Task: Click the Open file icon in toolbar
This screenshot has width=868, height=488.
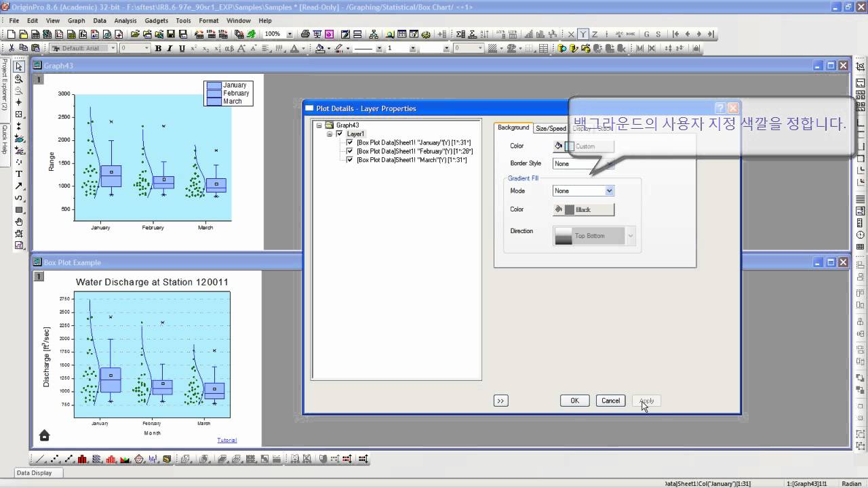Action: pyautogui.click(x=136, y=34)
